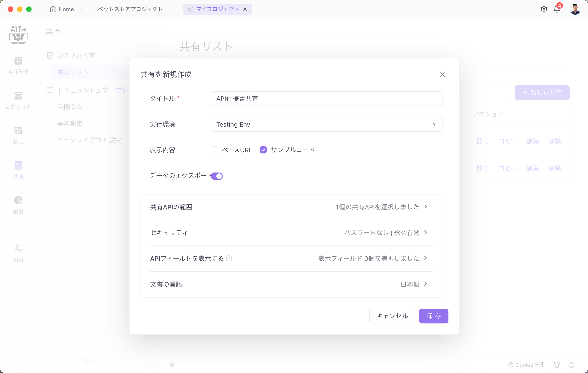Open settings gear in title bar

pos(544,9)
